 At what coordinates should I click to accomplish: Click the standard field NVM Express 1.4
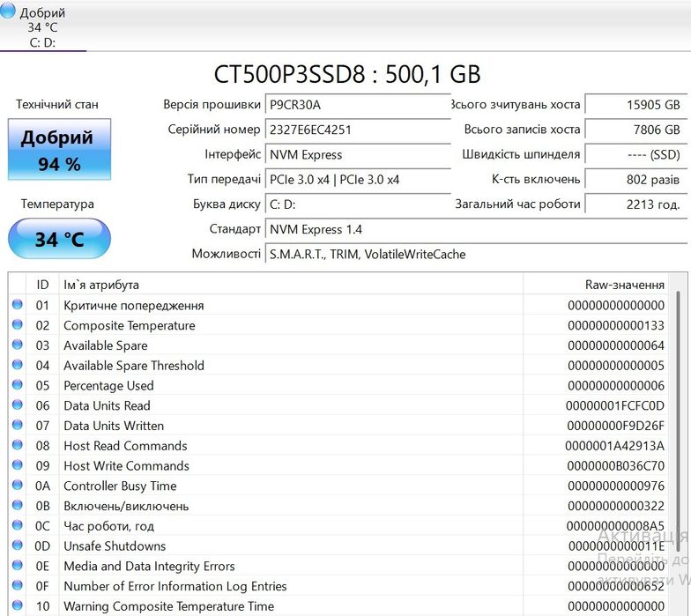point(476,229)
